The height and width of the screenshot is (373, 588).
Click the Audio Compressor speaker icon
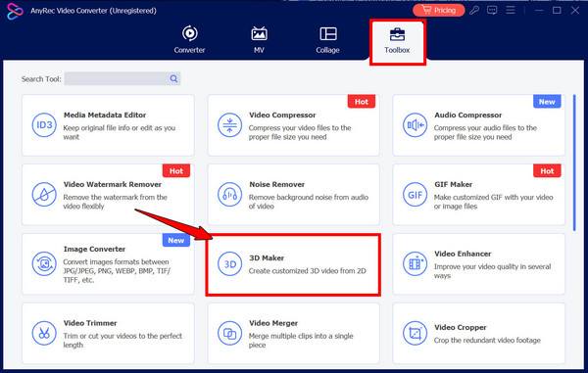415,124
